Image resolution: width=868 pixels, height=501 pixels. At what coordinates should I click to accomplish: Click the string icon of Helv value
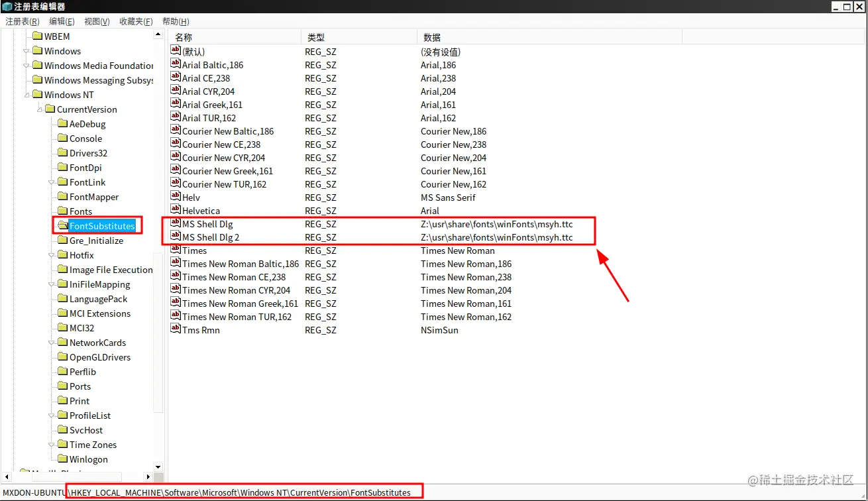click(176, 197)
